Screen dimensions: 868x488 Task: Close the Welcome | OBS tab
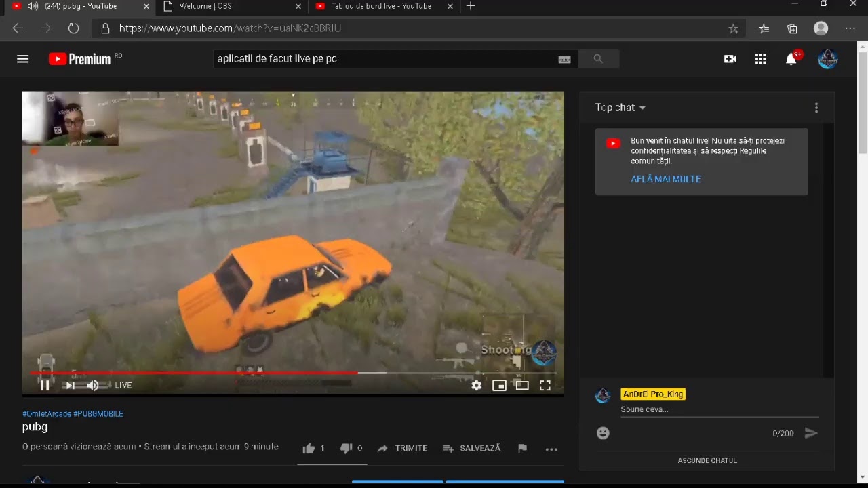click(298, 6)
